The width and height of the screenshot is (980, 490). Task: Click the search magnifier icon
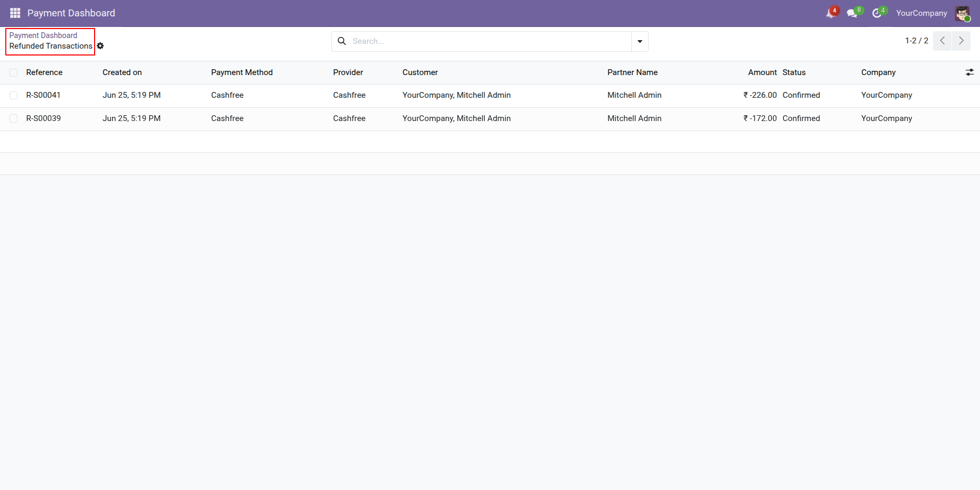pyautogui.click(x=342, y=41)
